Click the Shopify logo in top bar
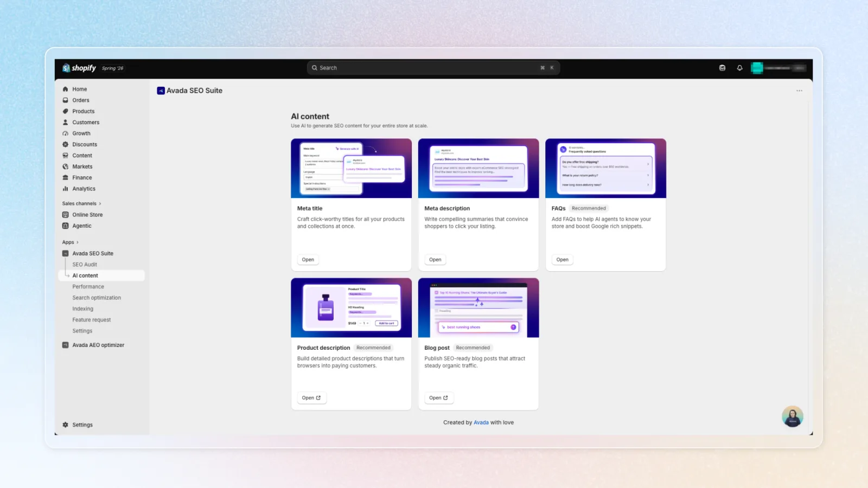This screenshot has width=868, height=488. [x=79, y=68]
